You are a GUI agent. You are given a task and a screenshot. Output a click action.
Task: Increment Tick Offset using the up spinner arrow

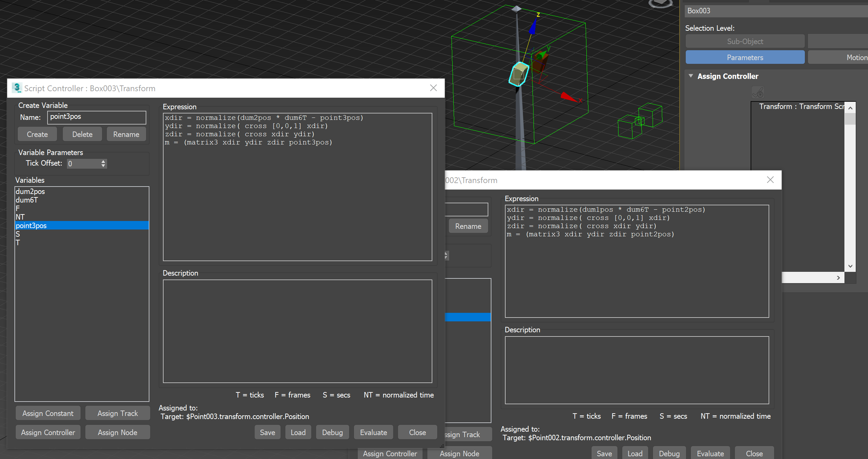point(103,161)
